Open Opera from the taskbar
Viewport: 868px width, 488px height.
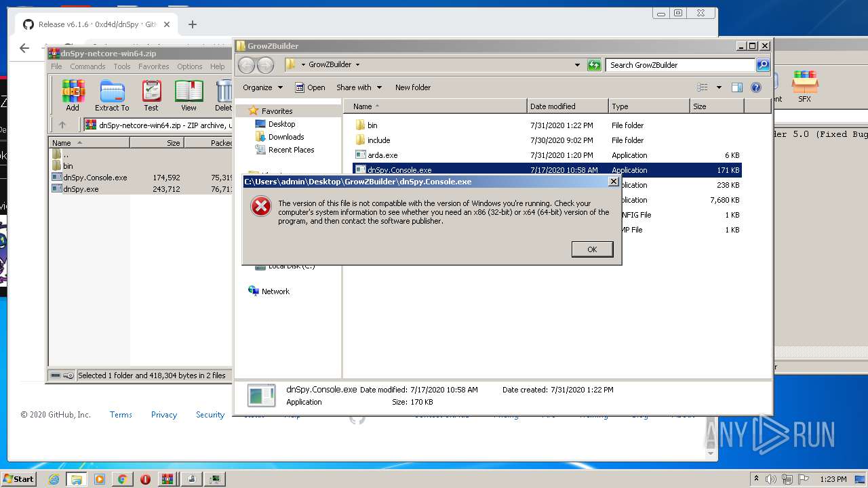tap(145, 479)
